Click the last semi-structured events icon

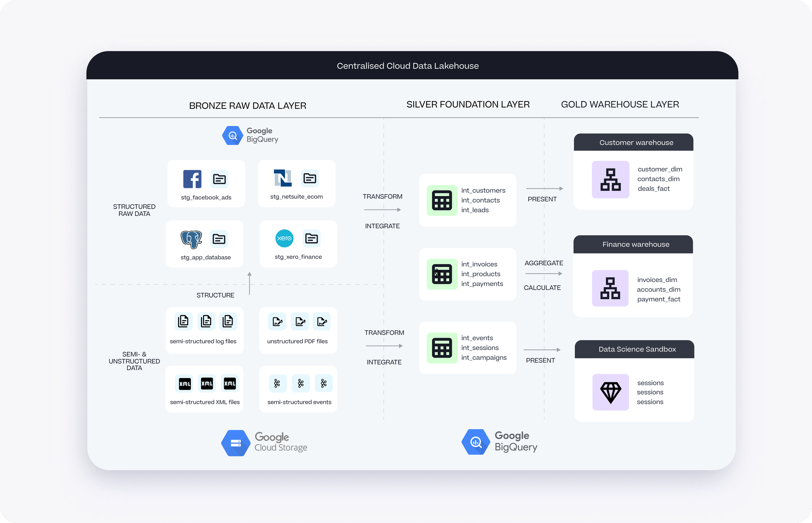tap(324, 383)
